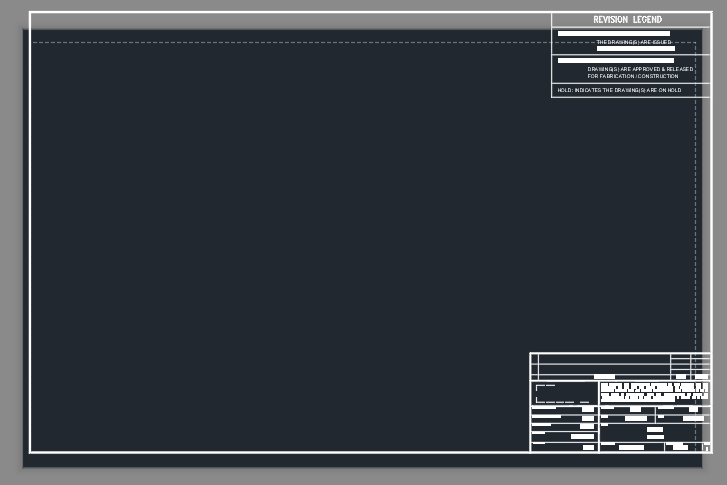The width and height of the screenshot is (727, 485).
Task: Select the HOLD note in revision legend
Action: (x=619, y=90)
